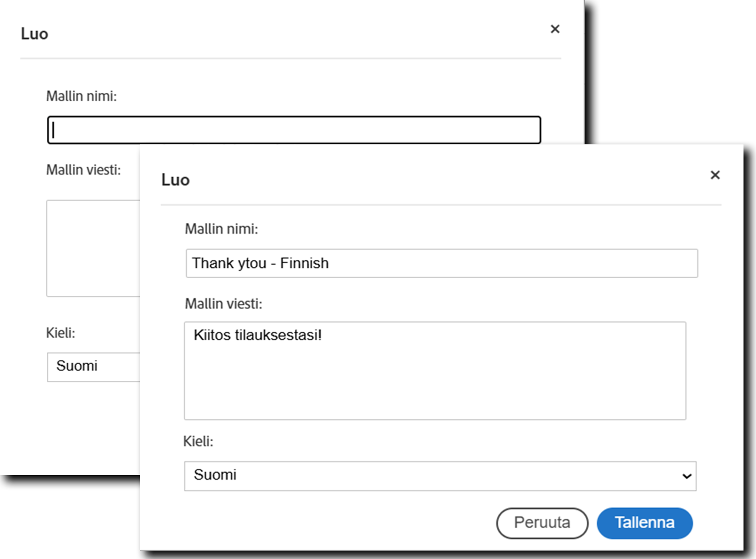The width and height of the screenshot is (756, 559).
Task: Click the 'Thank ytou - Finnish' name field
Action: 442,263
